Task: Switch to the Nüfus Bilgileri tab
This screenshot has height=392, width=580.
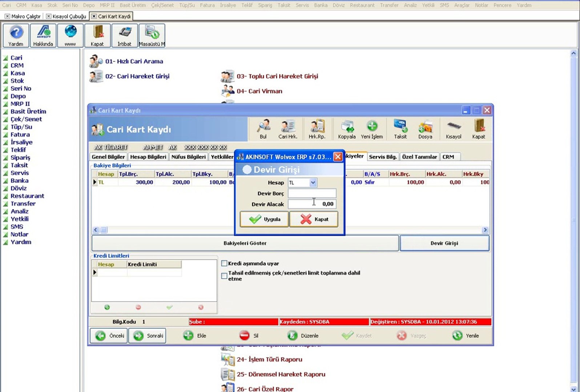Action: 188,157
